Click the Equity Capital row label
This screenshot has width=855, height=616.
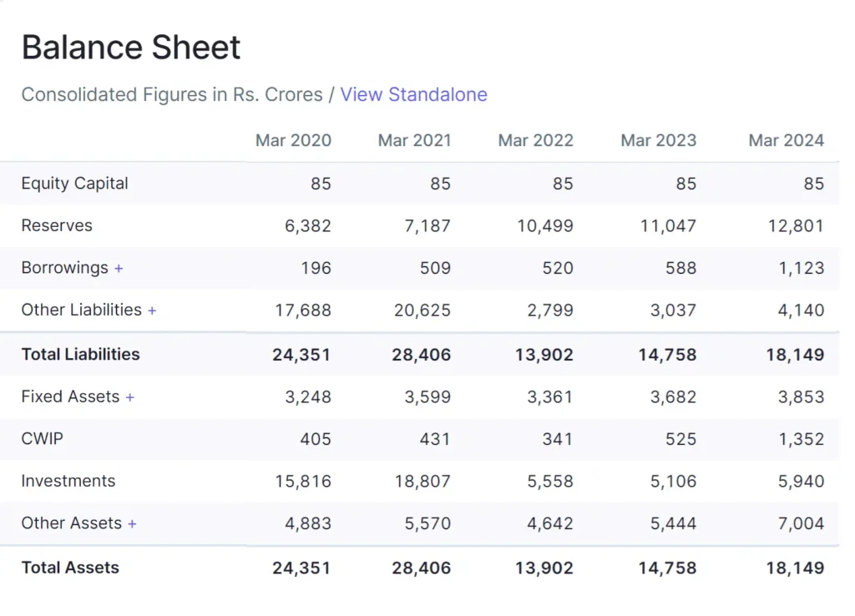pyautogui.click(x=75, y=184)
